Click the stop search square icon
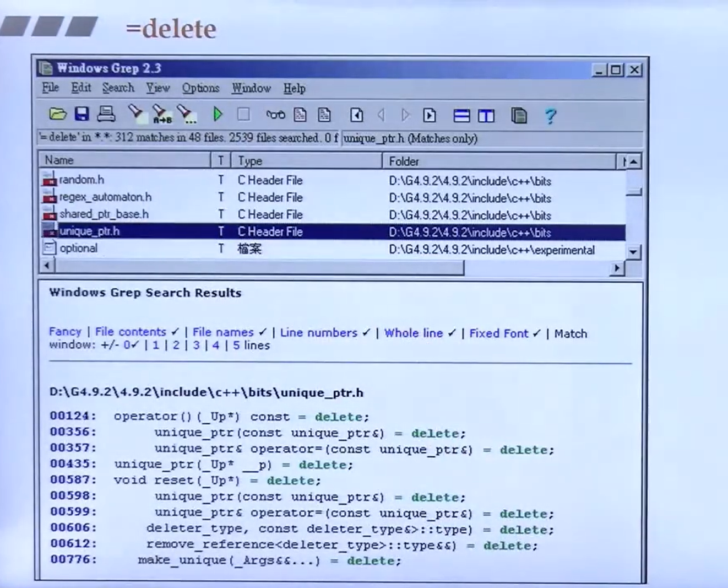Image resolution: width=728 pixels, height=588 pixels. [x=243, y=114]
